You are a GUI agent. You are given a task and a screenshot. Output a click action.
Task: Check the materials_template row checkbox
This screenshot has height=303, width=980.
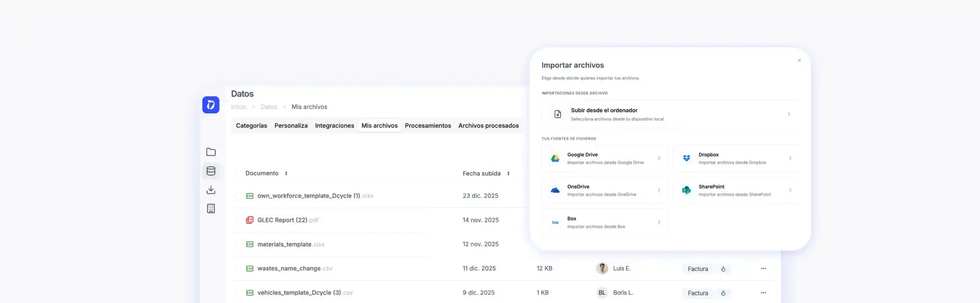pyautogui.click(x=239, y=244)
